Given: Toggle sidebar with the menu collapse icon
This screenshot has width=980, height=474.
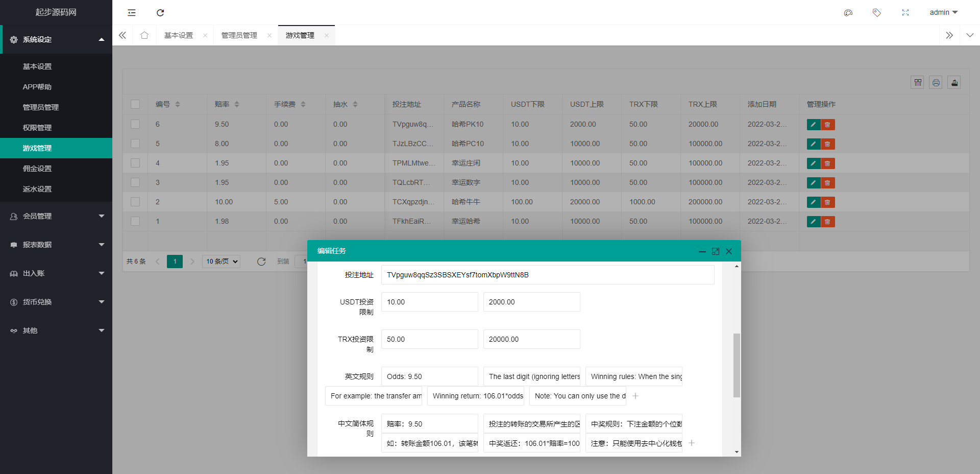Looking at the screenshot, I should [x=132, y=13].
